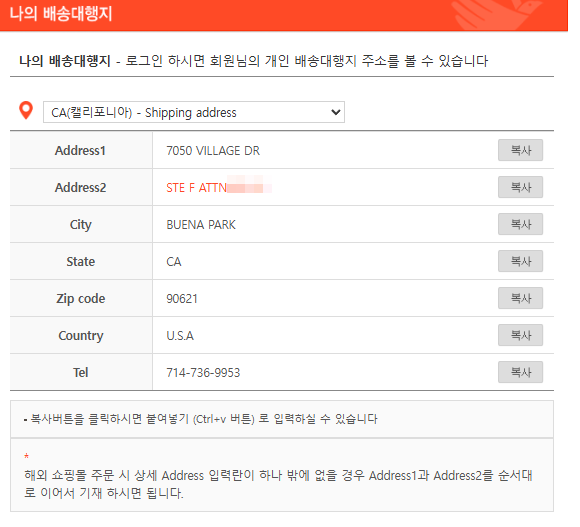Click the BUENA PARK city value
Viewport: 580px width, 527px height.
pos(201,225)
